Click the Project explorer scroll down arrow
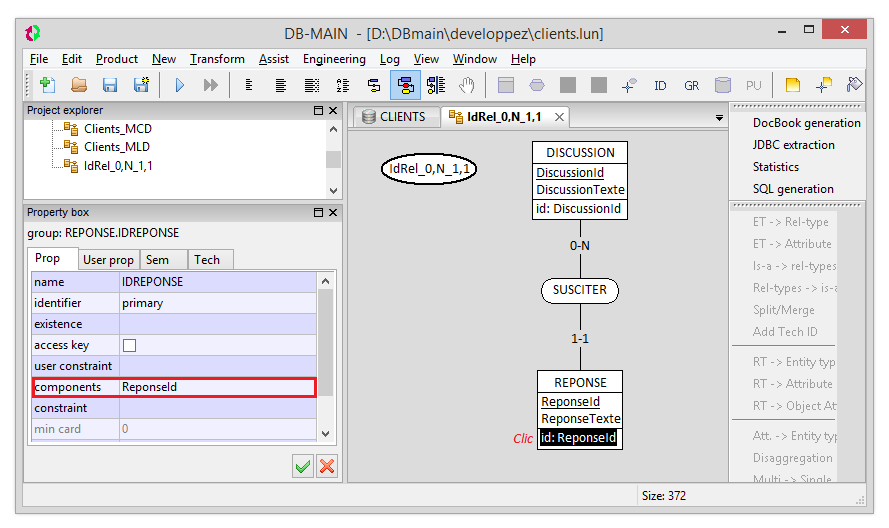The image size is (889, 528). coord(333,191)
